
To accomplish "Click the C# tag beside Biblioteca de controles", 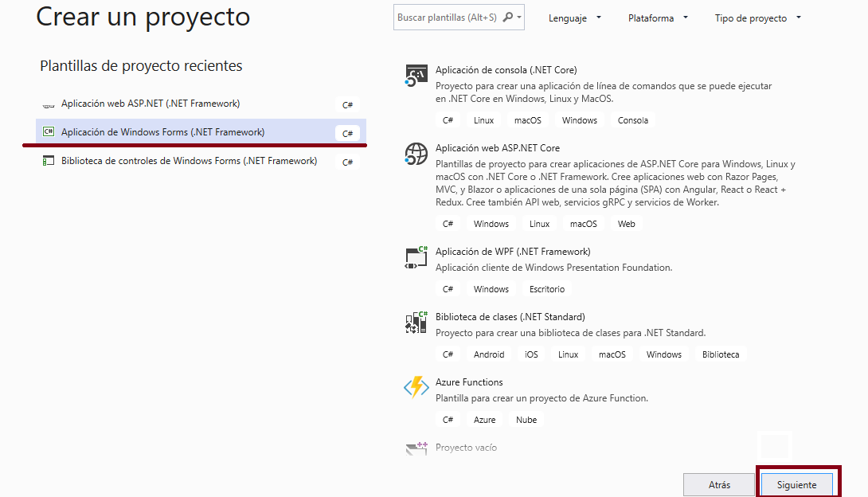I will coord(348,162).
